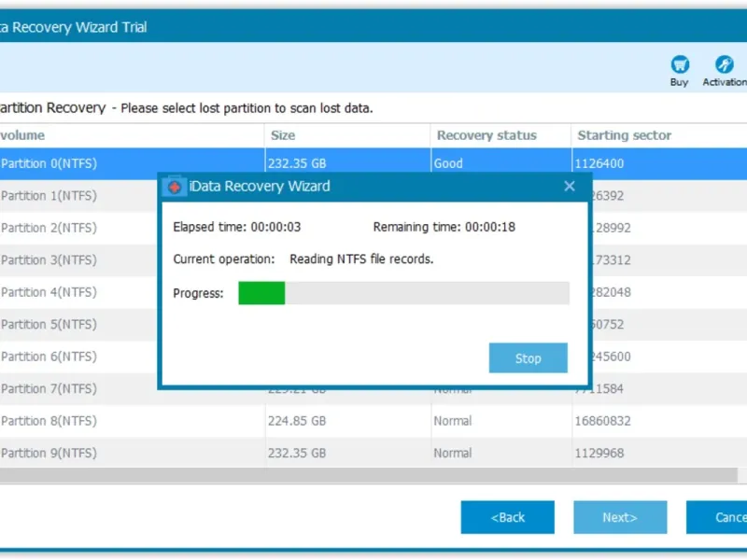Sort by Starting sector column header
Image resolution: width=747 pixels, height=560 pixels.
tap(659, 135)
